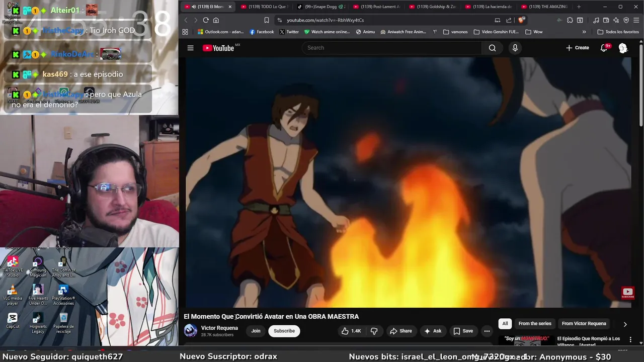
Task: Click the site settings icon in address bar
Action: tap(280, 20)
